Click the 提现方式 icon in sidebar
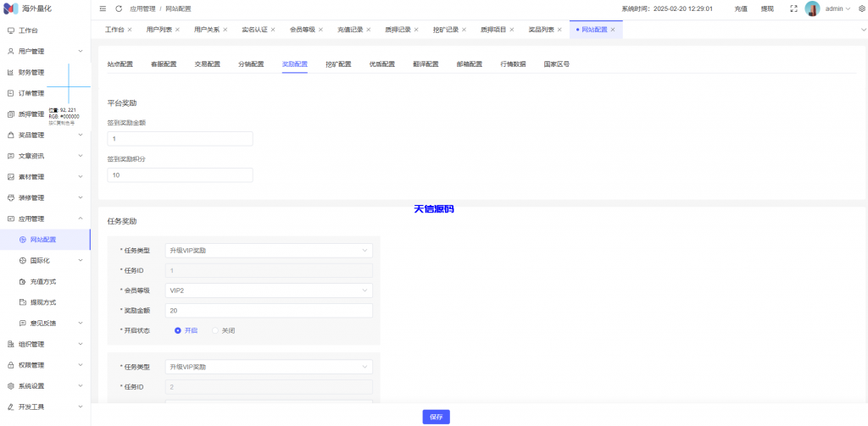Screen dimensions: 868x426 click(22, 302)
